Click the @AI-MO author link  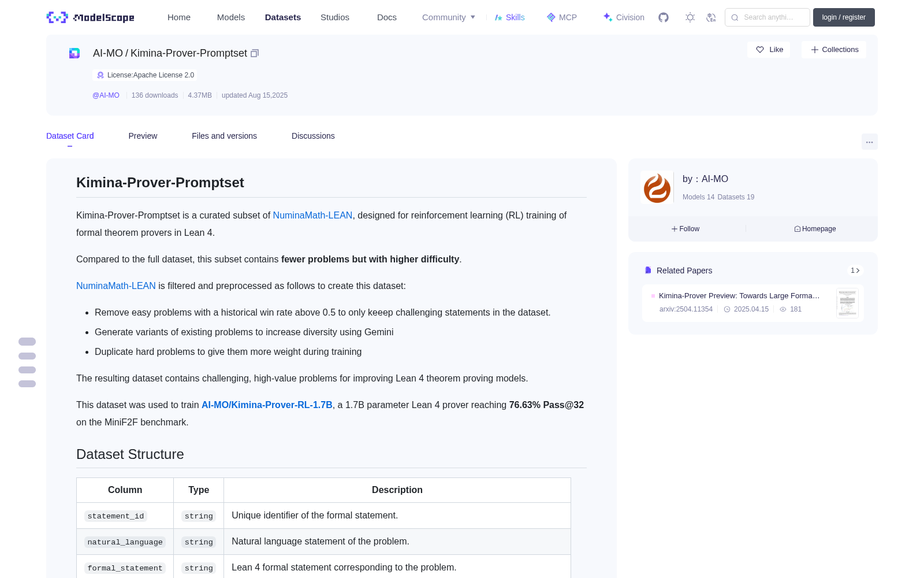[106, 95]
